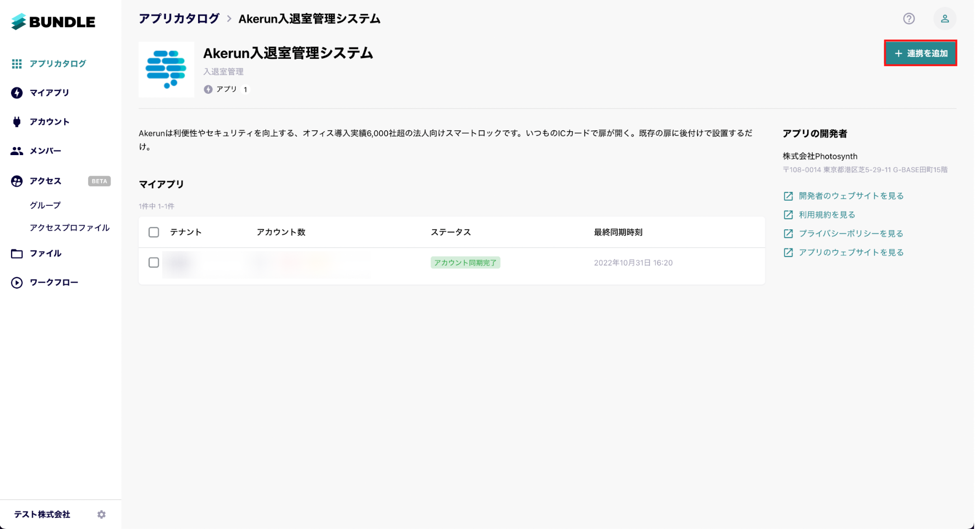The height and width of the screenshot is (529, 980).
Task: Click アプリカタログ breadcrumb link
Action: click(179, 19)
